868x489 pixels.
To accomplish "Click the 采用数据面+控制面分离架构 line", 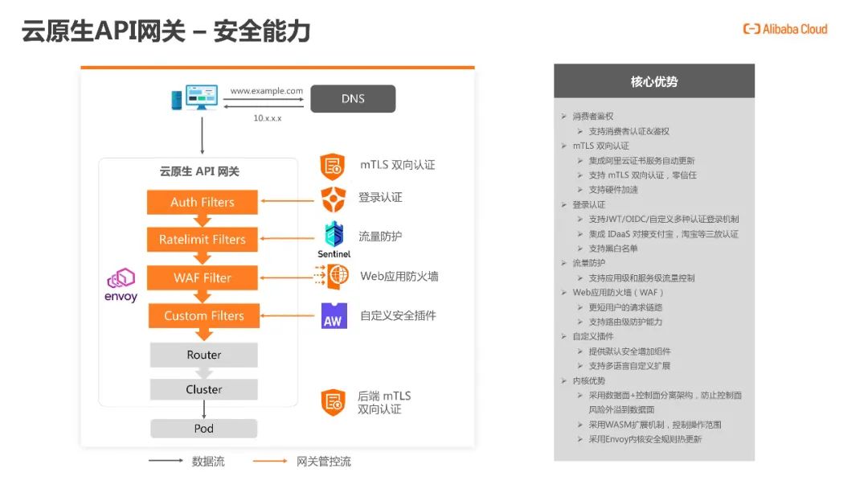I will pos(665,403).
